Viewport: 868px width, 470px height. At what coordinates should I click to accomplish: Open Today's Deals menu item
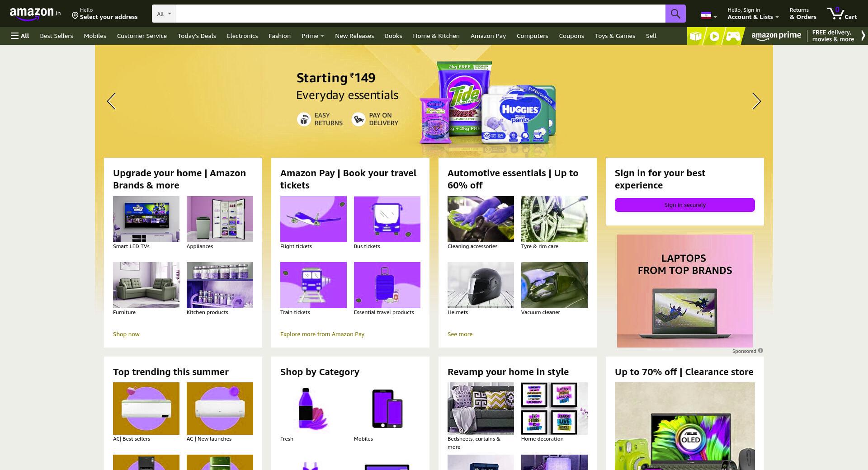[197, 36]
